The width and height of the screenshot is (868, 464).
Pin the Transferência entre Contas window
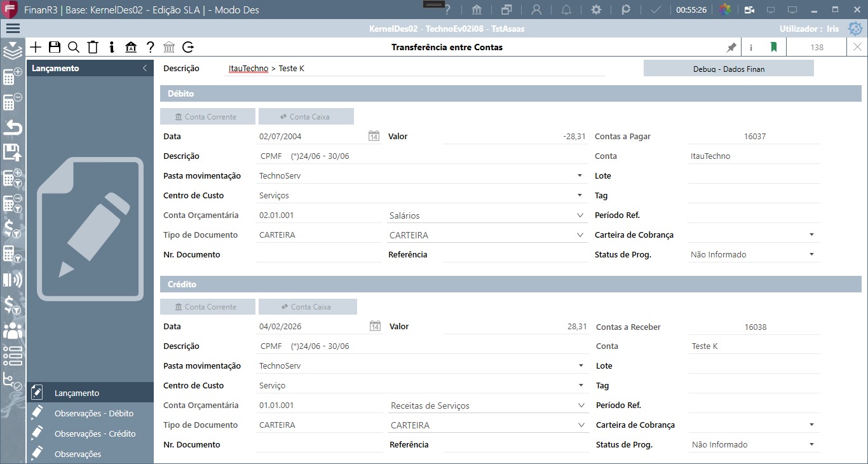[x=731, y=47]
